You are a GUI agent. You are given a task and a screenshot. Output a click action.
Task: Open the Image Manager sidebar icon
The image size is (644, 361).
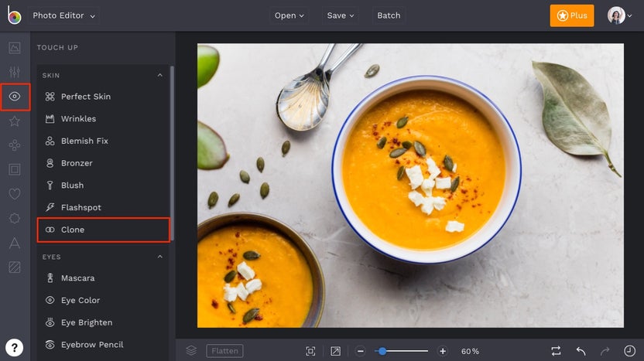pyautogui.click(x=15, y=48)
